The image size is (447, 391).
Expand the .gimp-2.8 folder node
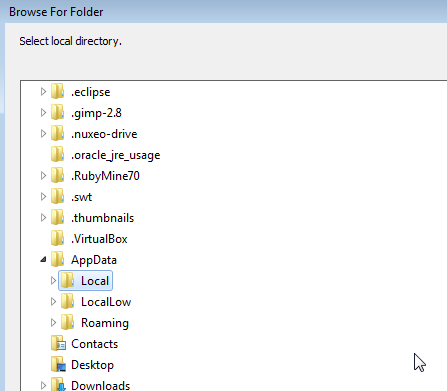point(43,112)
